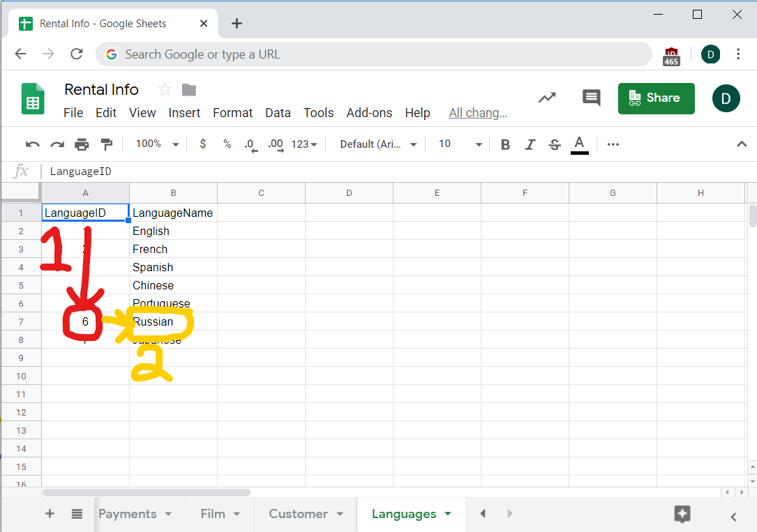Open the Explore panel icon
This screenshot has width=757, height=532.
[x=682, y=514]
